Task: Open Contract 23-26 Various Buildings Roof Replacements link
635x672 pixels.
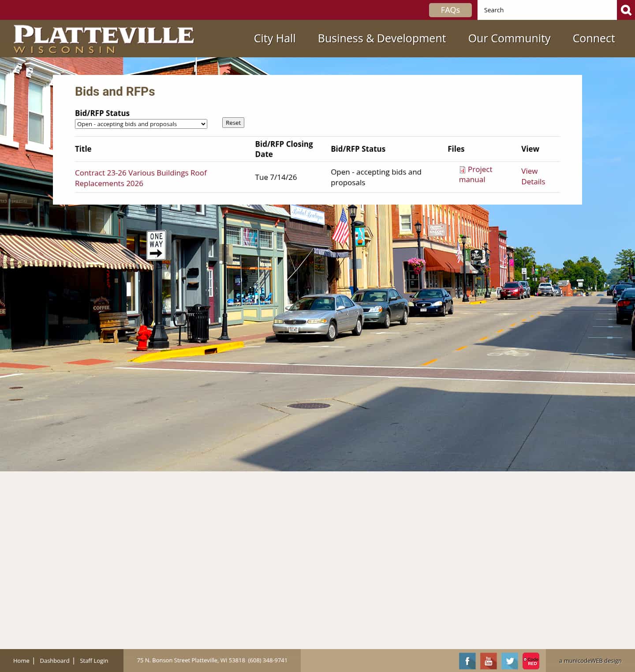Action: click(x=141, y=178)
